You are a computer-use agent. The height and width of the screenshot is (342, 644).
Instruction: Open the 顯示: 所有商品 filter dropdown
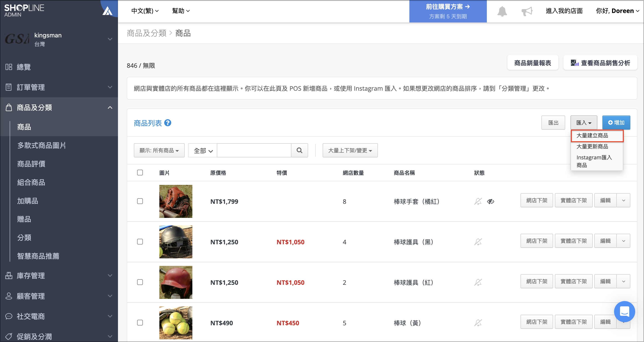(x=159, y=150)
